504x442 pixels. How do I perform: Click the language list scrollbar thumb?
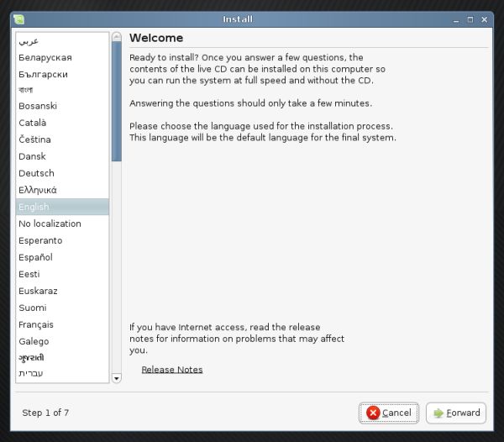pyautogui.click(x=117, y=102)
